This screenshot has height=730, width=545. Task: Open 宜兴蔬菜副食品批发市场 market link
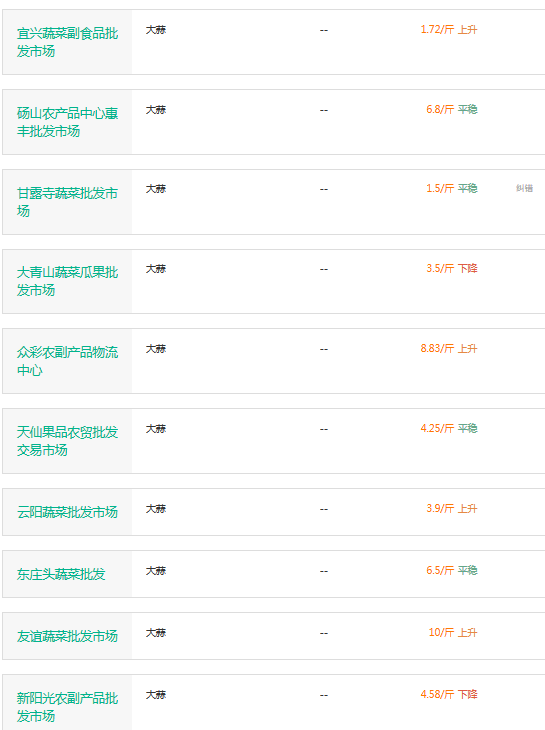coord(67,42)
